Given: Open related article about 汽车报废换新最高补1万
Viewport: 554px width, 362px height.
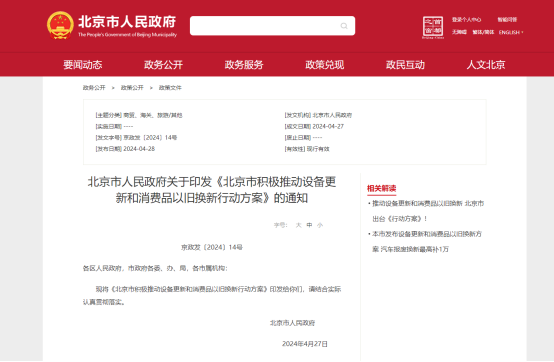Looking at the screenshot, I should pyautogui.click(x=426, y=242).
